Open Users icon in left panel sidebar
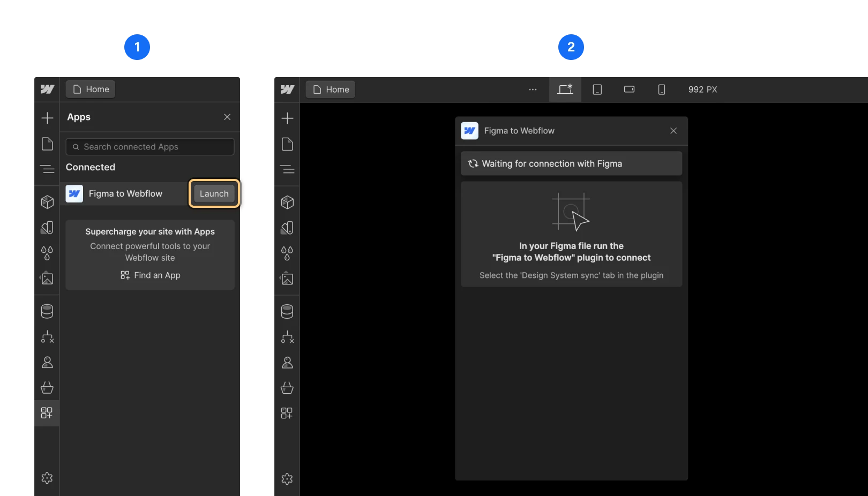The height and width of the screenshot is (496, 868). click(47, 363)
